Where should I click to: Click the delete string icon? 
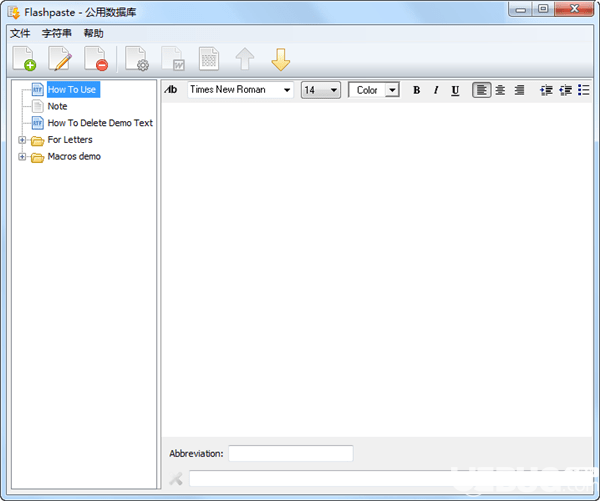pyautogui.click(x=96, y=59)
